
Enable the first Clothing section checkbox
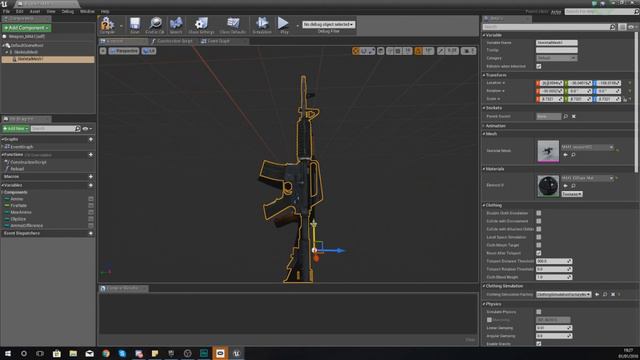(x=539, y=213)
